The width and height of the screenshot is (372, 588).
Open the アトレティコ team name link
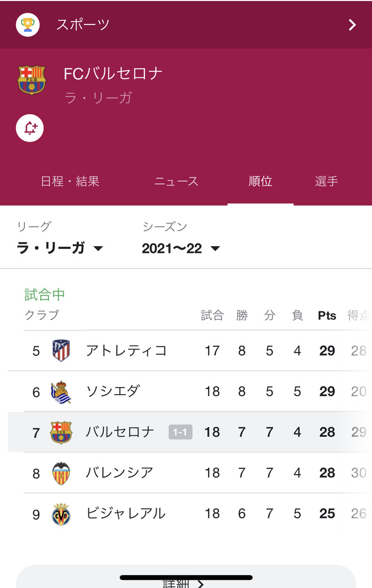(126, 351)
